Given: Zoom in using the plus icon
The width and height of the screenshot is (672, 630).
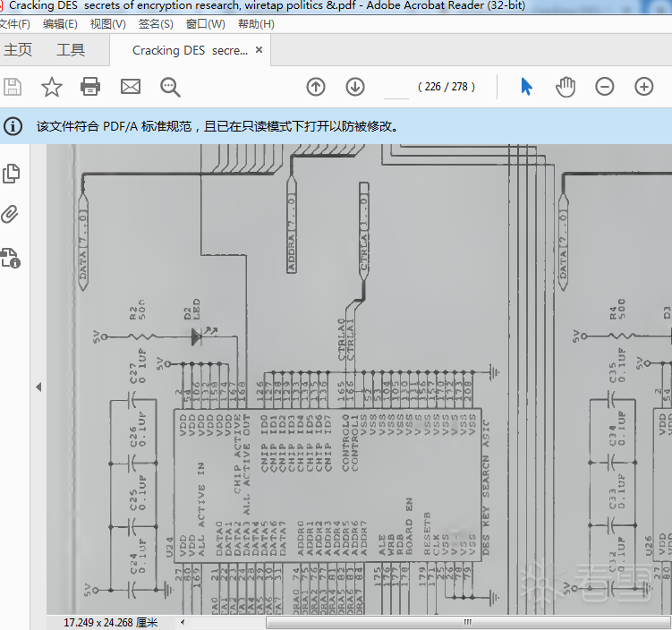Looking at the screenshot, I should tap(643, 87).
